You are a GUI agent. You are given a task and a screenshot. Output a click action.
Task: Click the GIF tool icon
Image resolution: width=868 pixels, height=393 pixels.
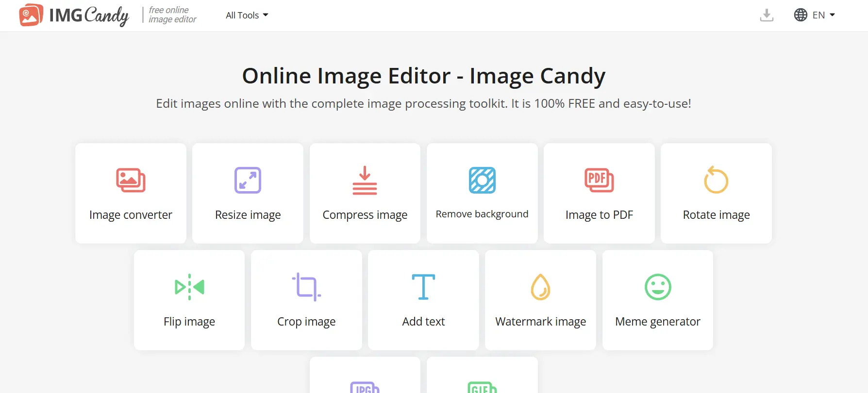coord(482,387)
